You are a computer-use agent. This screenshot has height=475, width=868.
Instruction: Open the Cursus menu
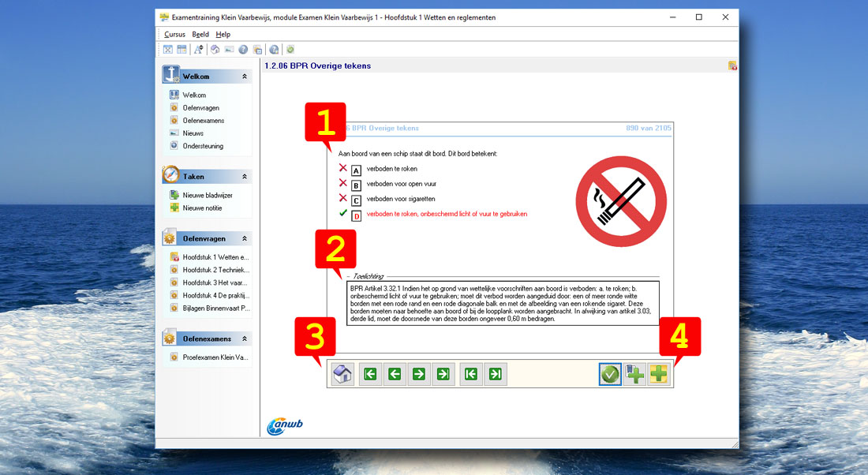coord(174,35)
